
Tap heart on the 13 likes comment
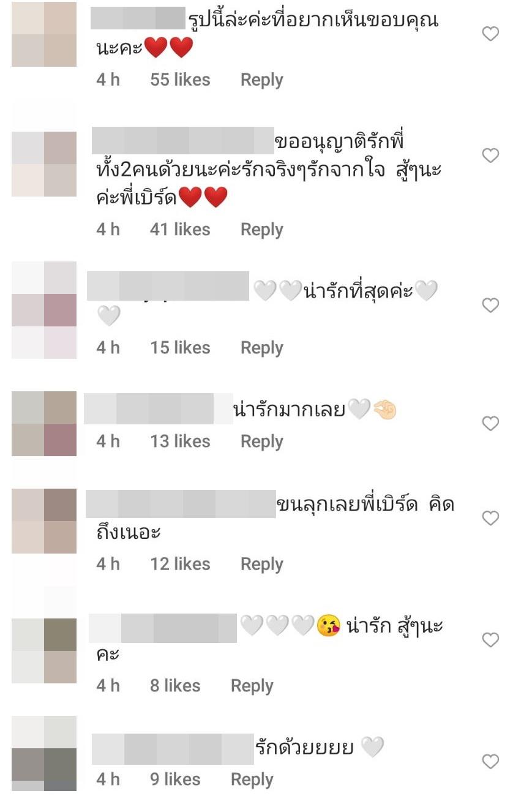pos(490,423)
